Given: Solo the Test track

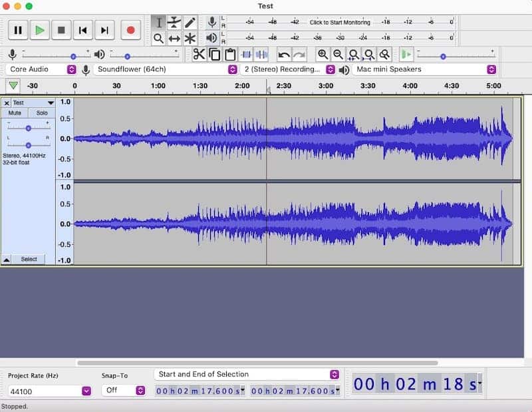Looking at the screenshot, I should 42,112.
